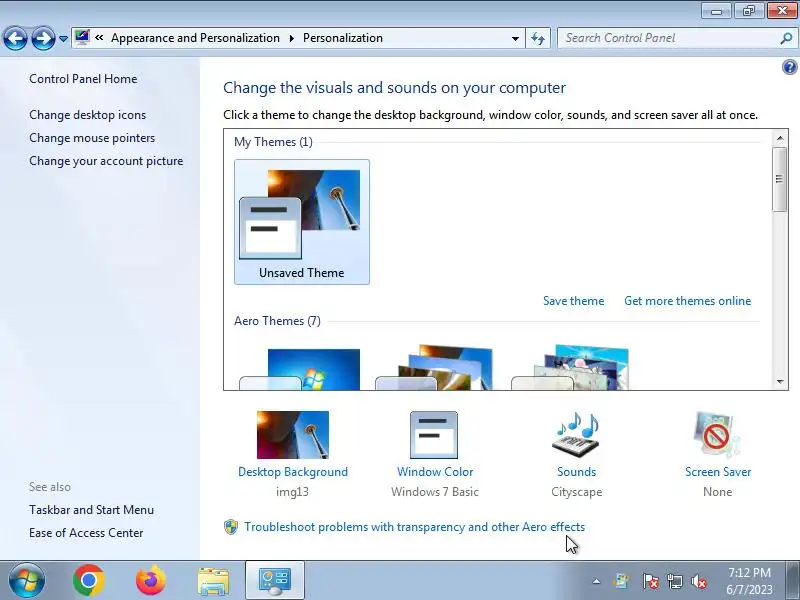Viewport: 800px width, 600px height.
Task: Click the themes list scrollbar thumb
Action: coord(779,179)
